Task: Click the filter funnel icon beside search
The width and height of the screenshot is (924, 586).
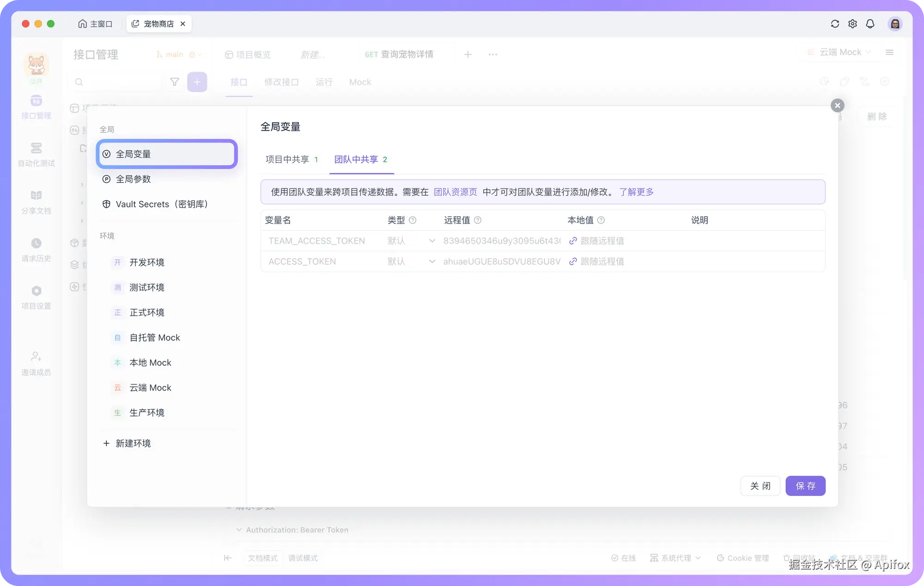Action: [x=174, y=82]
